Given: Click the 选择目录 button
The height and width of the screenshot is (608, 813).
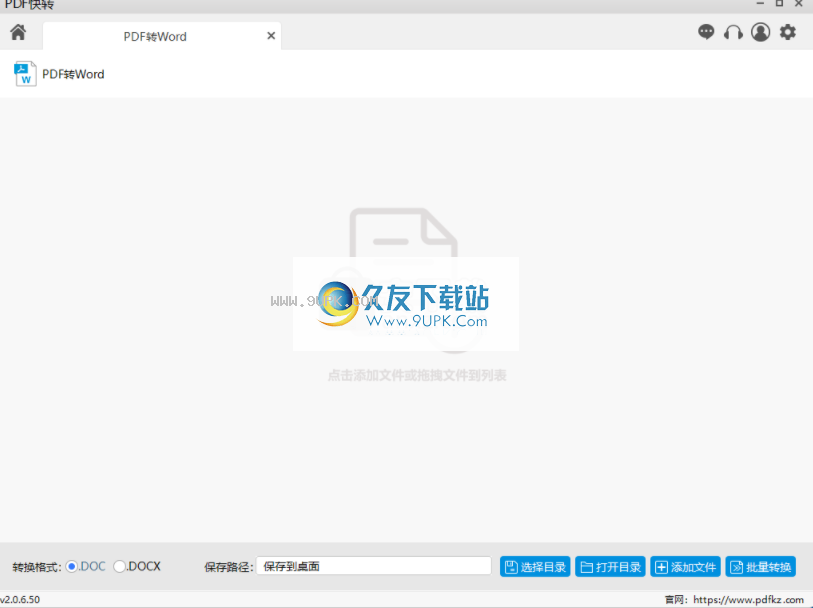Looking at the screenshot, I should point(535,567).
